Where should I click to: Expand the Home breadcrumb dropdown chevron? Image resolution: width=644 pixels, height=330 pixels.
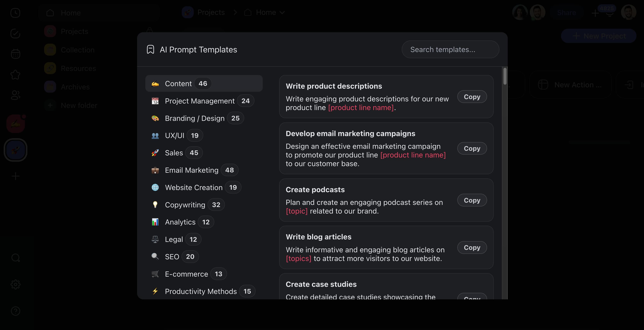tap(282, 13)
